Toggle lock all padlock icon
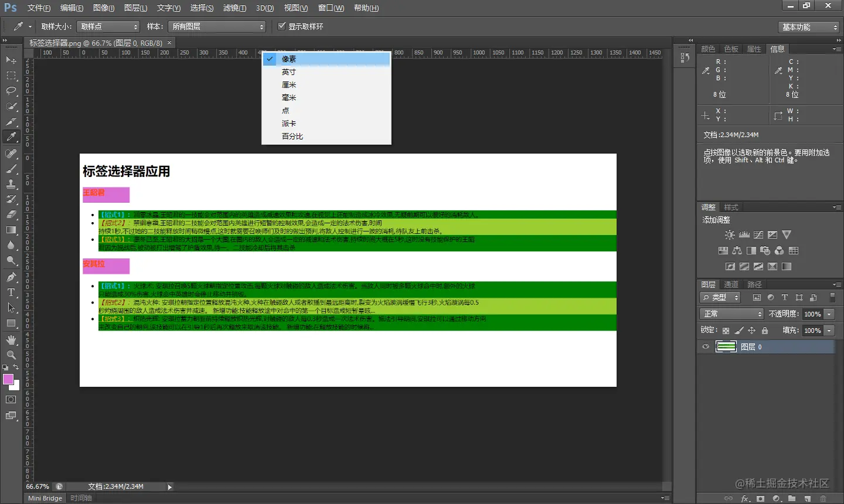 pyautogui.click(x=765, y=331)
